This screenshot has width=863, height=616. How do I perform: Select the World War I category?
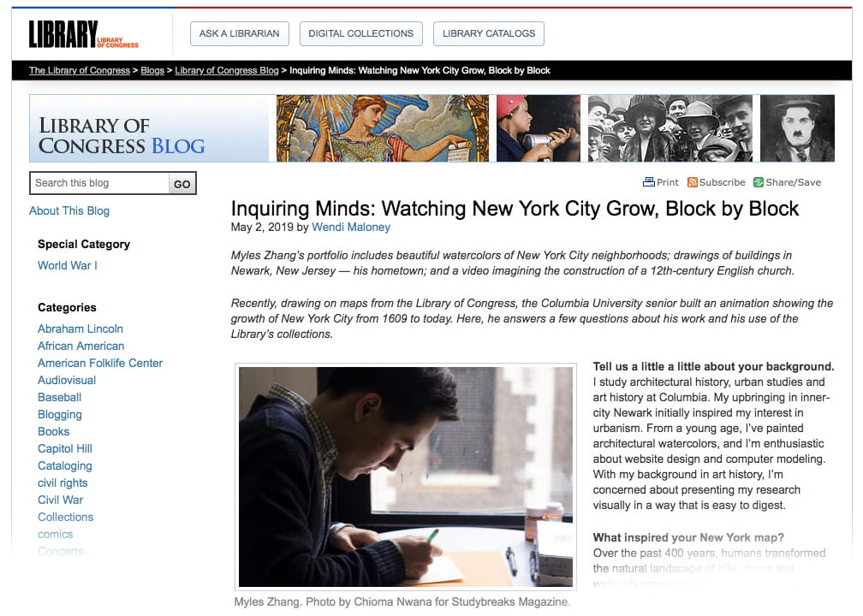pyautogui.click(x=67, y=265)
